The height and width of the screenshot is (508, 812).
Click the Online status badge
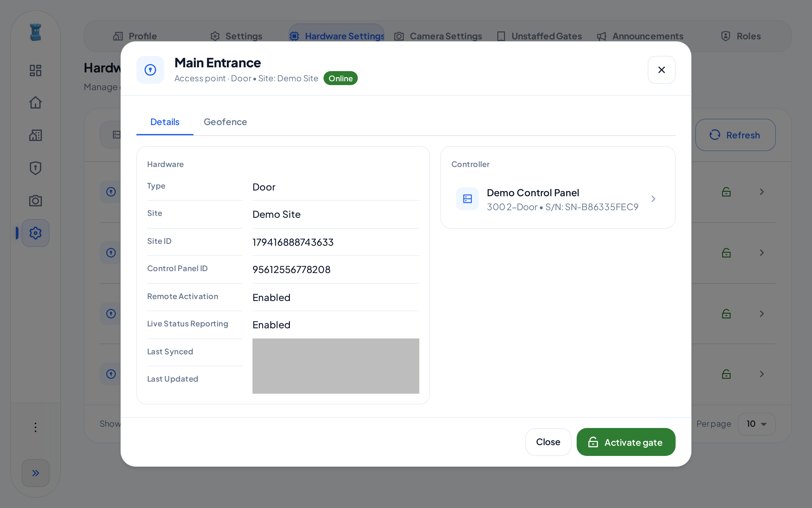[340, 78]
